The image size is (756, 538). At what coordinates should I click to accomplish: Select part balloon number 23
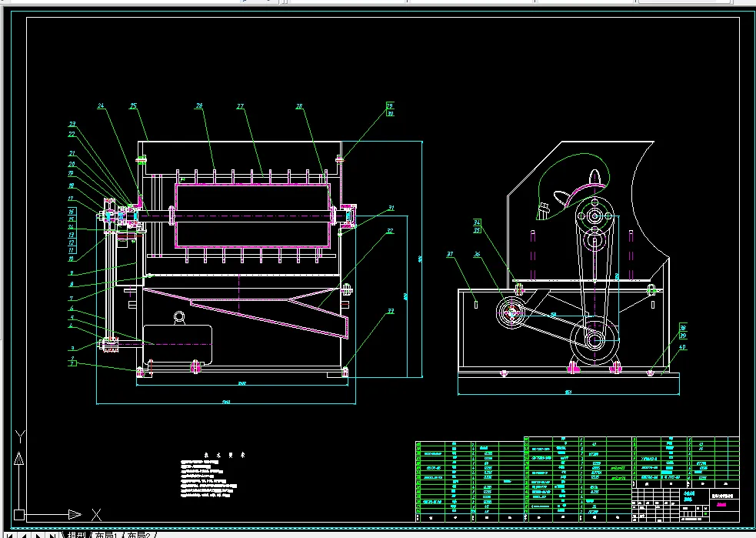click(x=72, y=124)
